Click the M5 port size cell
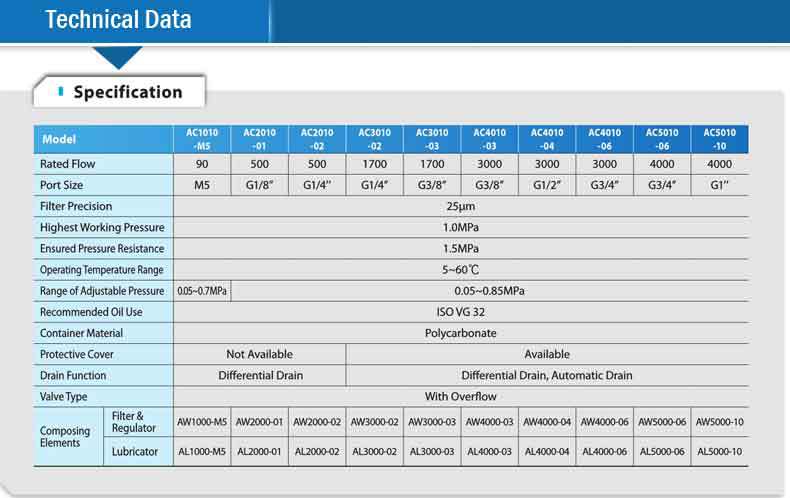The image size is (790, 498). pyautogui.click(x=201, y=185)
